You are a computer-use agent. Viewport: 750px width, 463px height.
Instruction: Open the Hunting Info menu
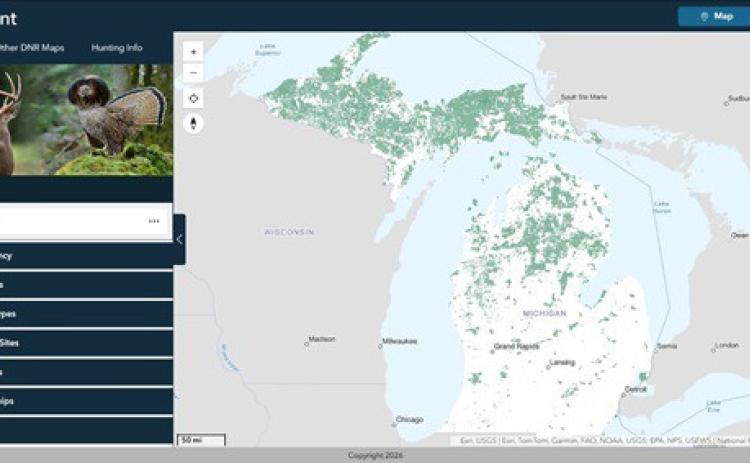[x=117, y=47]
